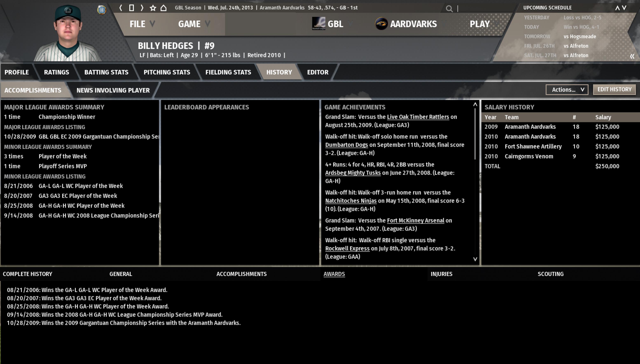Image resolution: width=640 pixels, height=364 pixels.
Task: Open the FILE menu dropdown
Action: [142, 24]
